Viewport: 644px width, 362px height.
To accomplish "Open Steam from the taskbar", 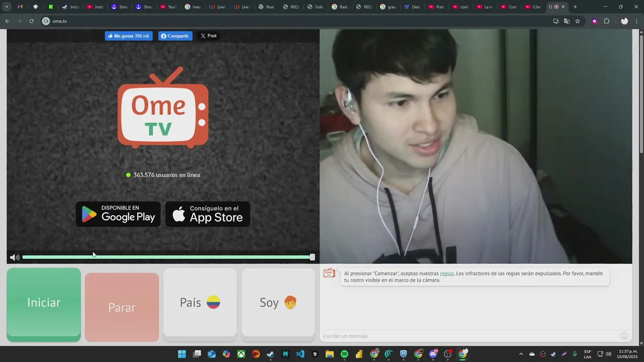I will tap(270, 354).
